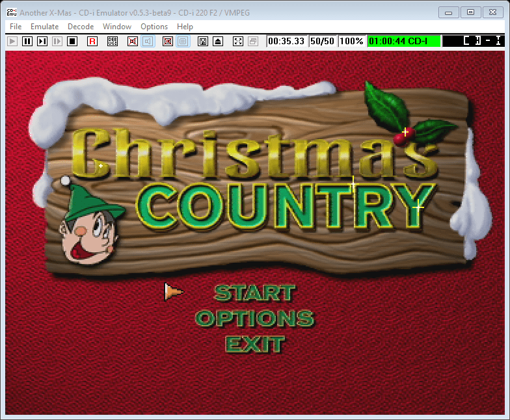The width and height of the screenshot is (510, 420).
Task: Select OPTIONS in the game menu
Action: (254, 319)
